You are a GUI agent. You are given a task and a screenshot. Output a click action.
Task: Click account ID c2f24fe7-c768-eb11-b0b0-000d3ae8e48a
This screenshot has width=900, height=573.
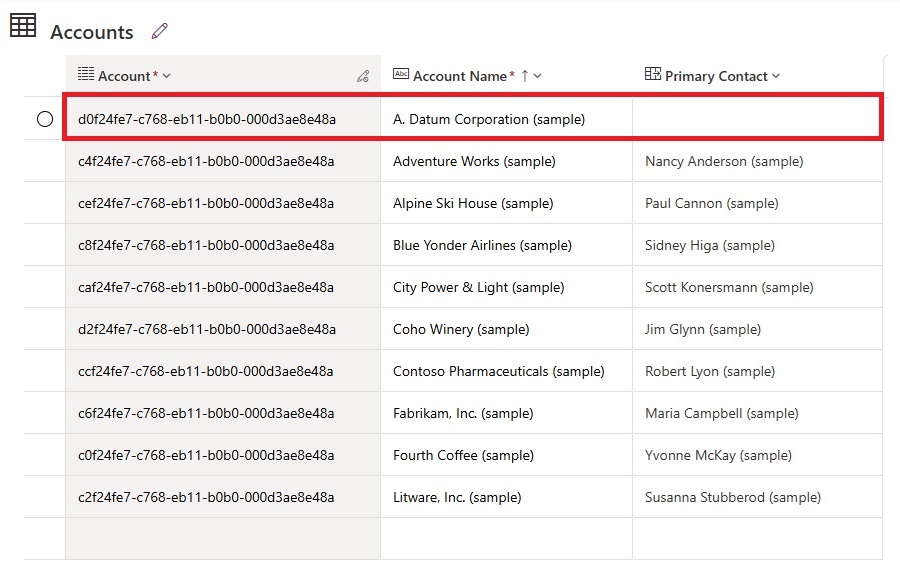[x=206, y=497]
